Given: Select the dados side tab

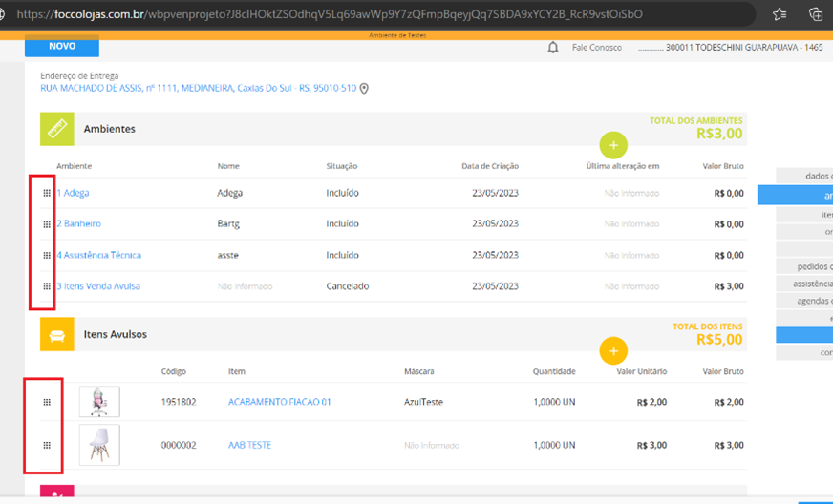Looking at the screenshot, I should pyautogui.click(x=804, y=176).
